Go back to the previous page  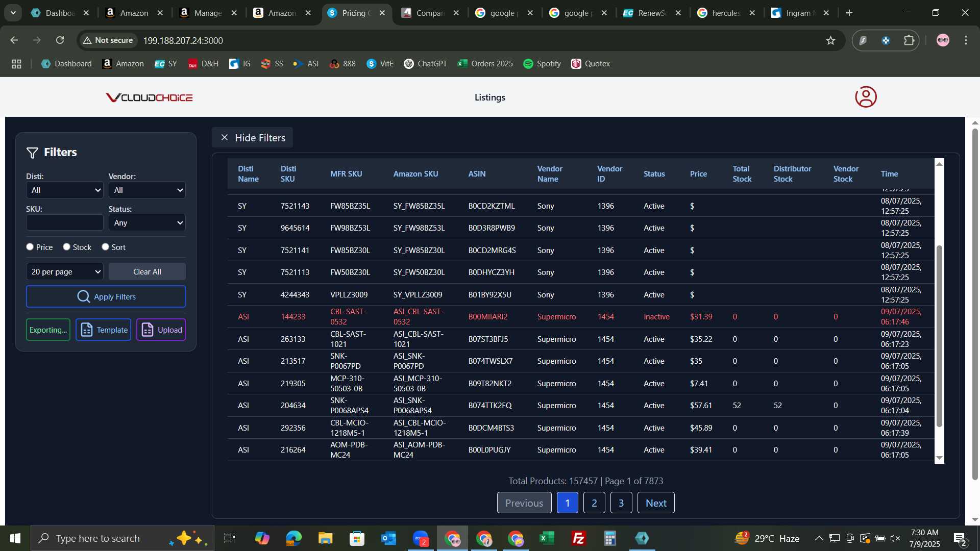tap(14, 40)
